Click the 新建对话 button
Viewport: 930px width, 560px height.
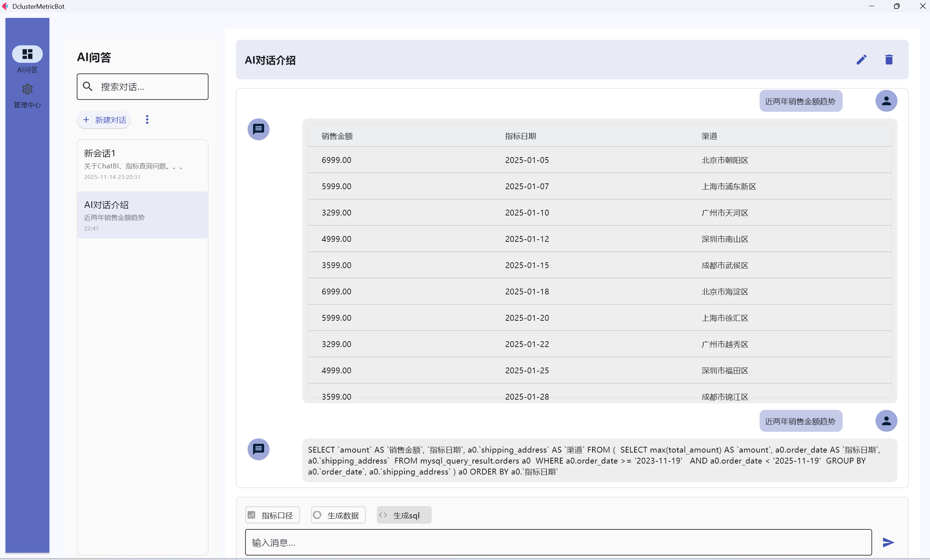(x=104, y=120)
